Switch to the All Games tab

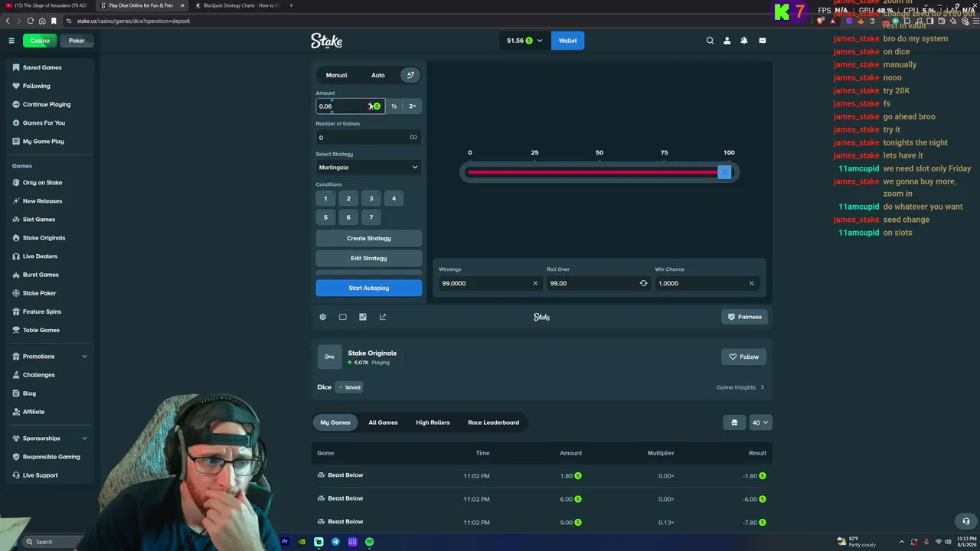[383, 422]
